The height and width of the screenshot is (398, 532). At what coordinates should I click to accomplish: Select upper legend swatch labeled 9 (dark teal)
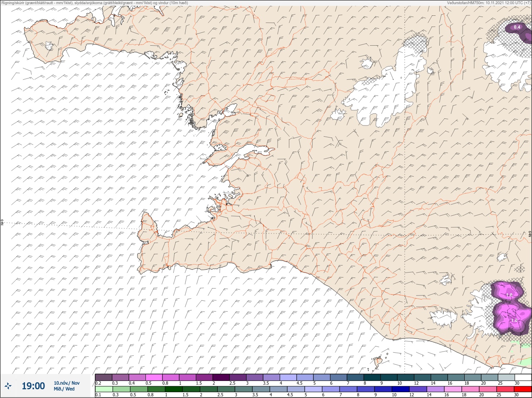coord(389,377)
